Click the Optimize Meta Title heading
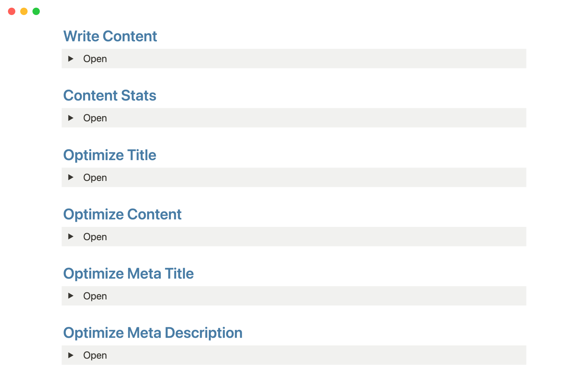The image size is (588, 368). tap(128, 273)
